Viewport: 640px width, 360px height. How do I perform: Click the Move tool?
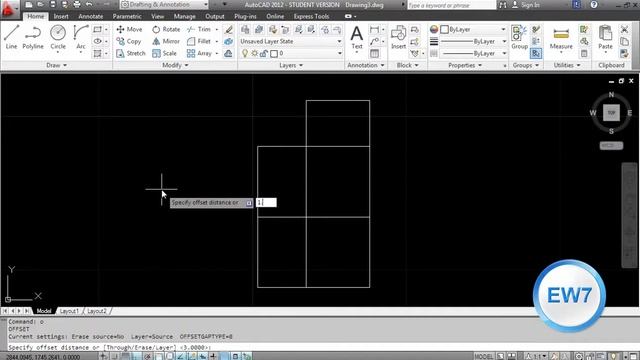tap(129, 29)
